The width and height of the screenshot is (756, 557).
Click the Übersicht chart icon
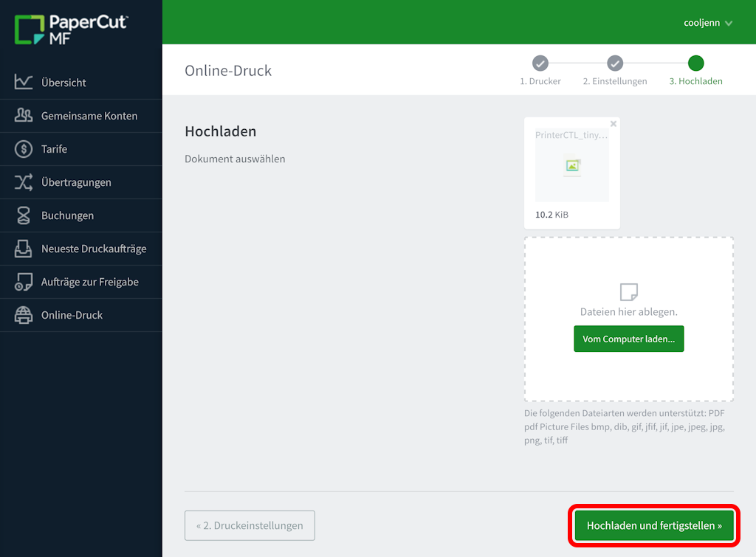(24, 82)
